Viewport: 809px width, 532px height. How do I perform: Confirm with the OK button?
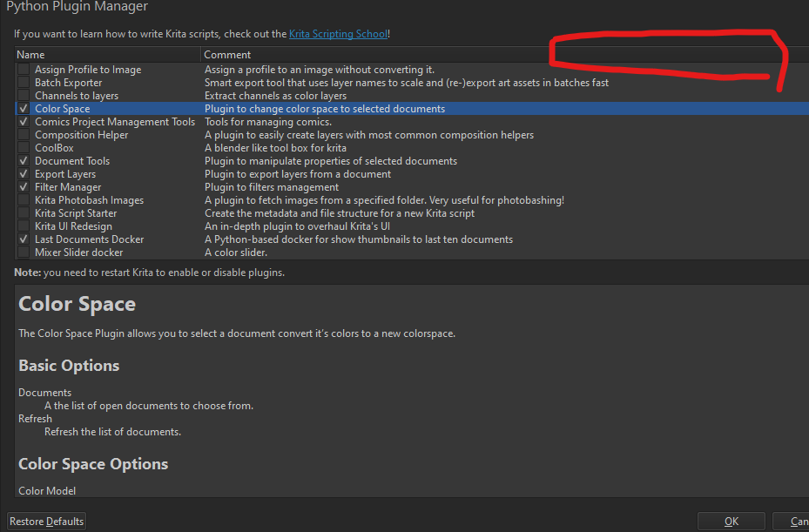[731, 522]
